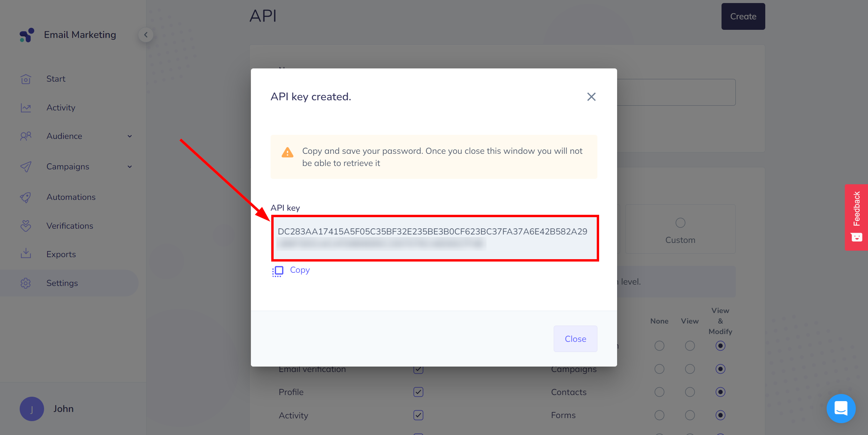This screenshot has width=868, height=435.
Task: Click the Automations icon
Action: click(26, 197)
